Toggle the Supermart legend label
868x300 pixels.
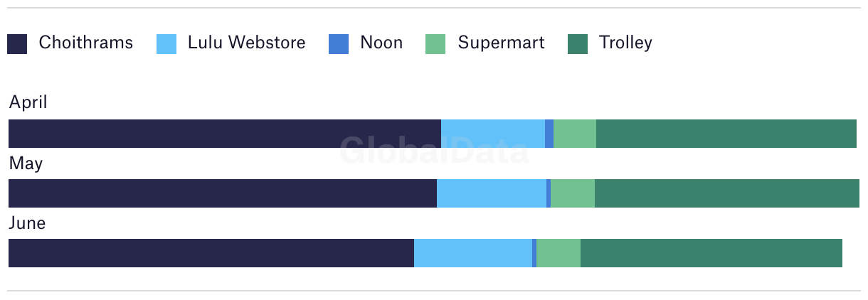[x=501, y=43]
